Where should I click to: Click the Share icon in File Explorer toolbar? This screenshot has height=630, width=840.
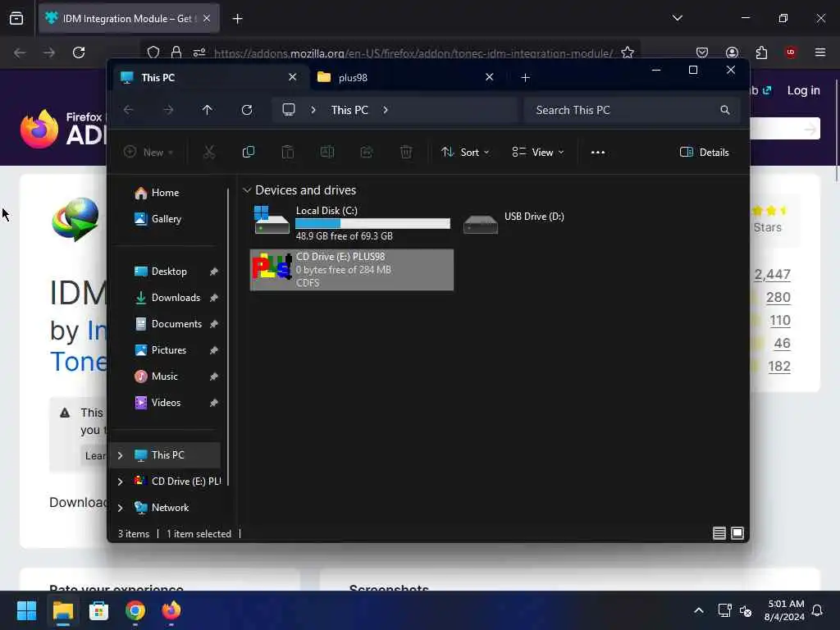coord(367,152)
